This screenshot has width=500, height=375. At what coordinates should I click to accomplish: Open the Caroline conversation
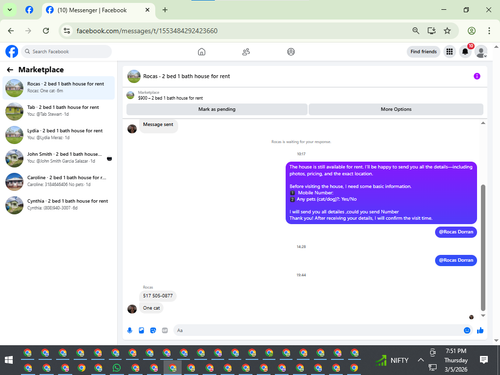(59, 181)
